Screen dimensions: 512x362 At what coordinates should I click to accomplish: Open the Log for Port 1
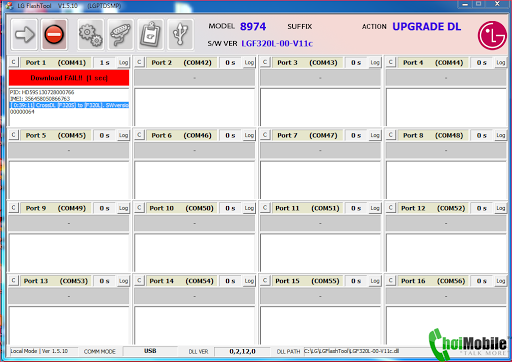click(x=123, y=62)
